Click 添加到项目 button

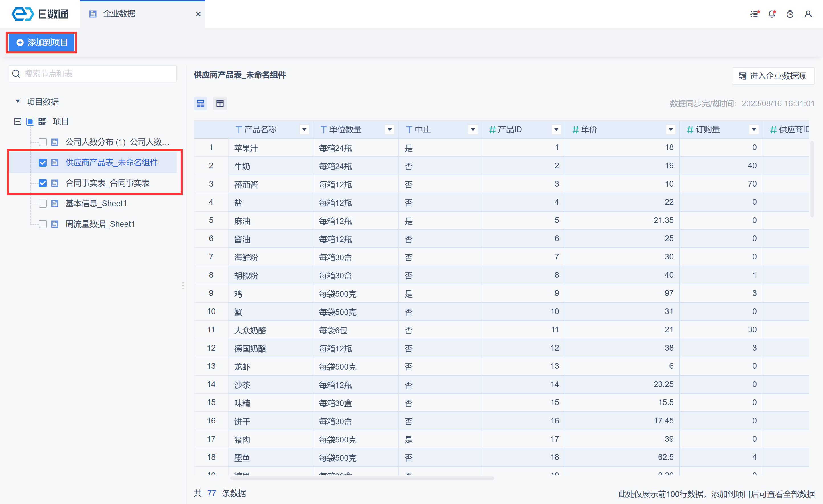click(x=42, y=42)
